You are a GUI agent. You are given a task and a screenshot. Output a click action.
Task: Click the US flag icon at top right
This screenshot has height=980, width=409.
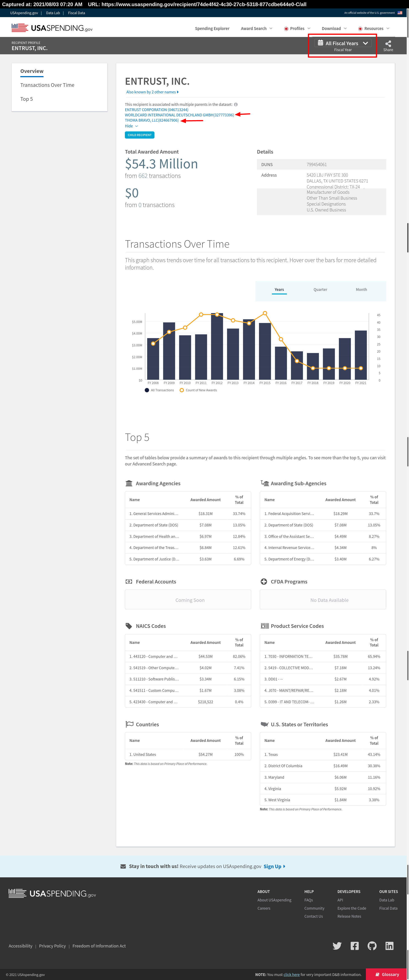tap(400, 12)
